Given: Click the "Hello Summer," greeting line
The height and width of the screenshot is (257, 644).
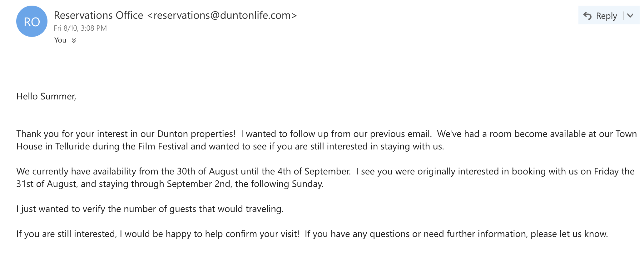Looking at the screenshot, I should (x=46, y=96).
